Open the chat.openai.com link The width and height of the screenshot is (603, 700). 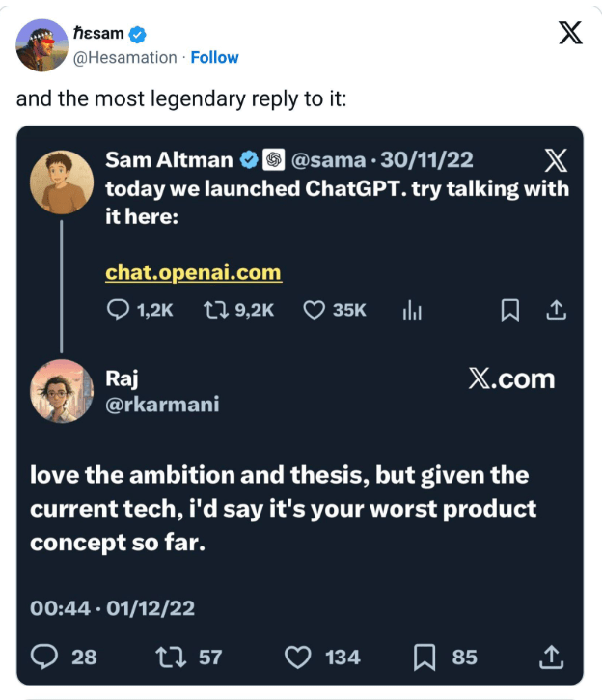(x=193, y=272)
